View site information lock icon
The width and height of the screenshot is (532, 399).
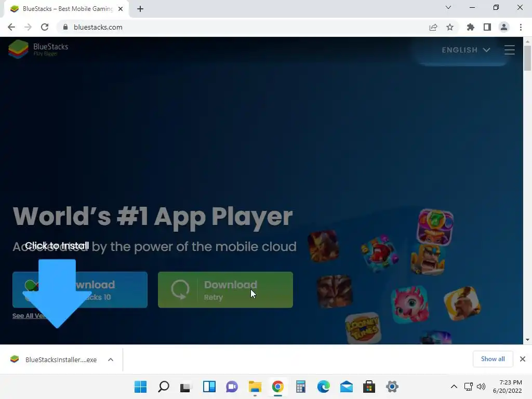pos(65,27)
